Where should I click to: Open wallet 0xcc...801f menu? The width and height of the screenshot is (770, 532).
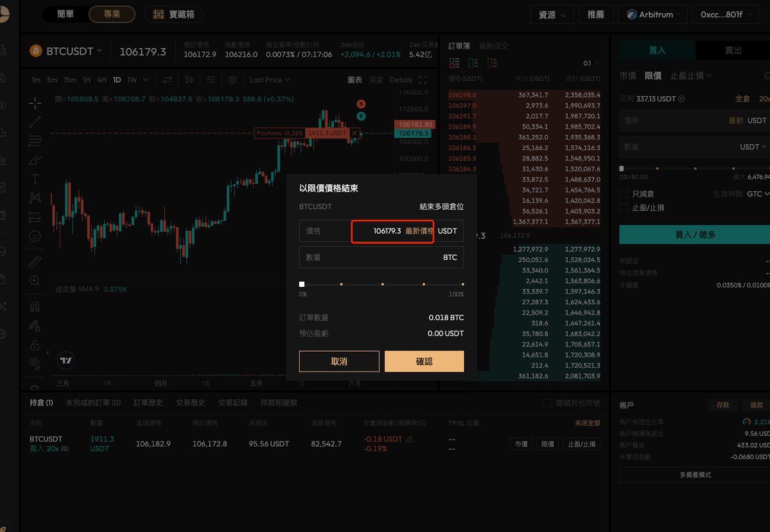[x=725, y=15]
